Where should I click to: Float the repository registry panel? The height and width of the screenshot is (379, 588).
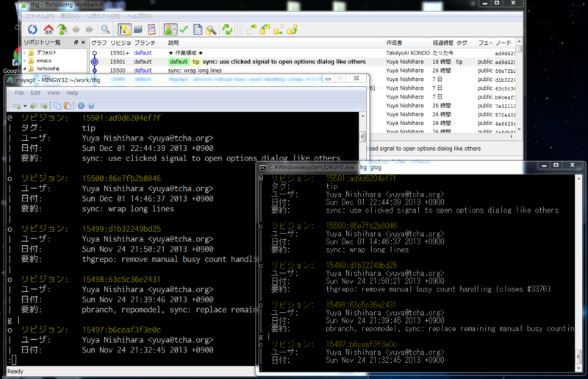coord(76,43)
